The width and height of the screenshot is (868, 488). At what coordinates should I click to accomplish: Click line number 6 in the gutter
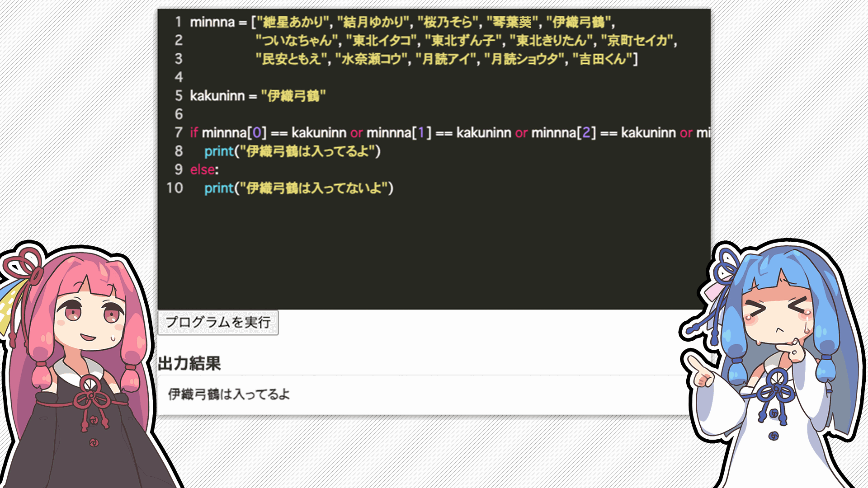coord(179,114)
